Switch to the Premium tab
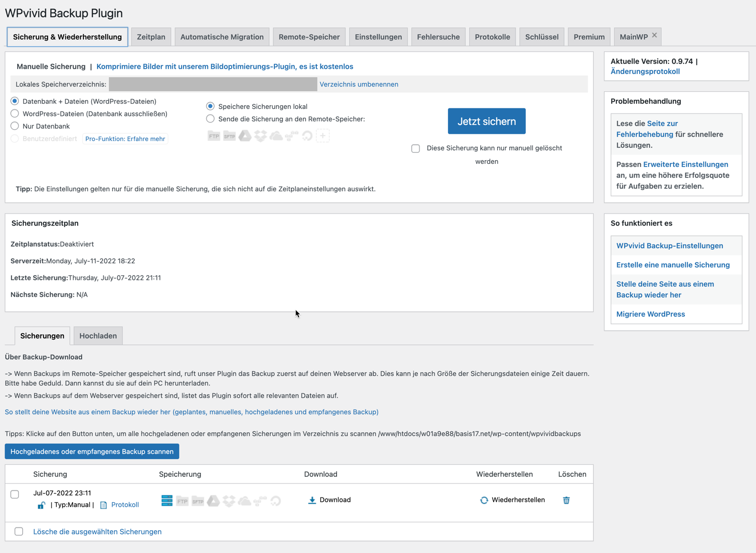 (x=589, y=37)
